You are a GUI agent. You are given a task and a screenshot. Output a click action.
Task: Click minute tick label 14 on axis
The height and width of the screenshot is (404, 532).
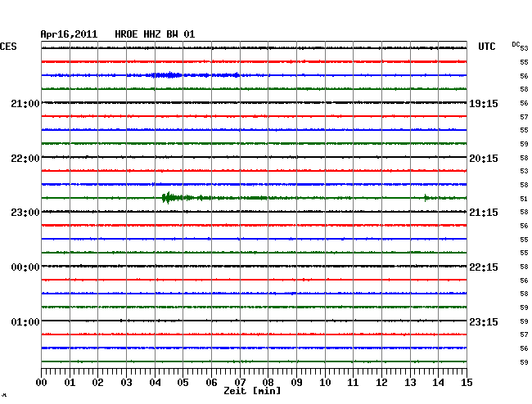click(439, 382)
